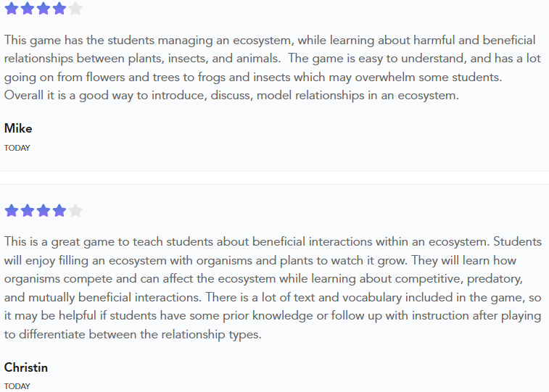Click the third star in Christin's rating

point(44,211)
